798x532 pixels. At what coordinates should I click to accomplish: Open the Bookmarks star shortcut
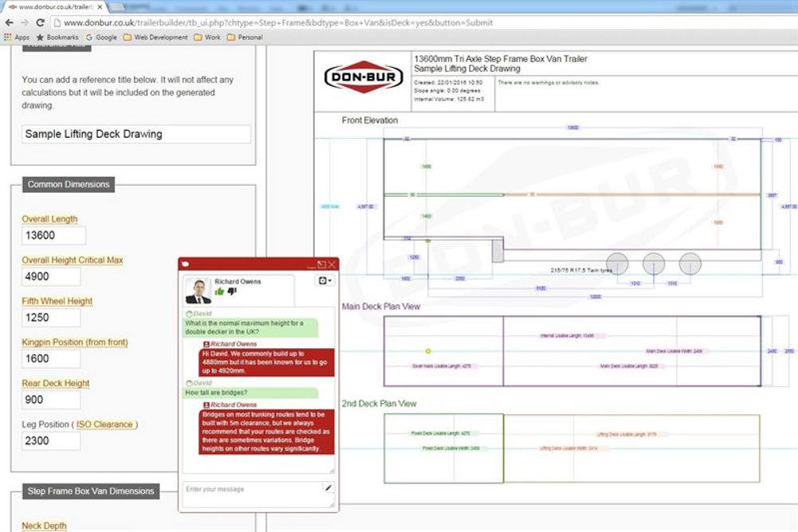pyautogui.click(x=57, y=37)
